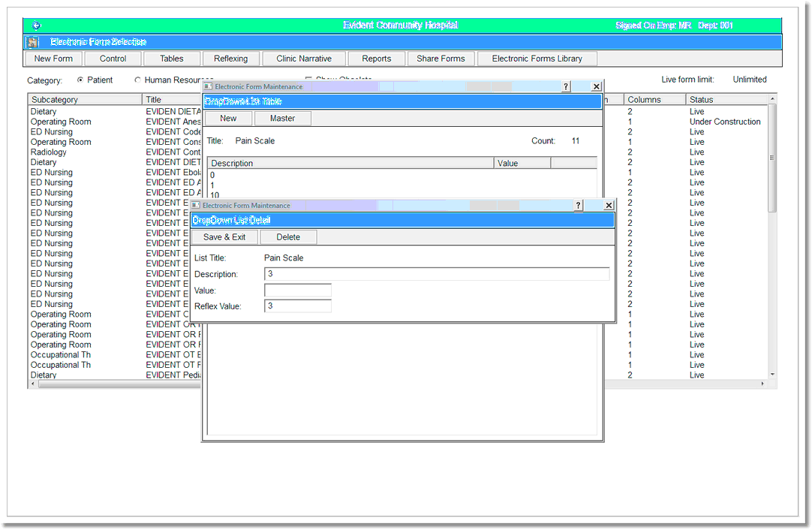
Task: Open Clinic Narrative menu
Action: pos(304,59)
